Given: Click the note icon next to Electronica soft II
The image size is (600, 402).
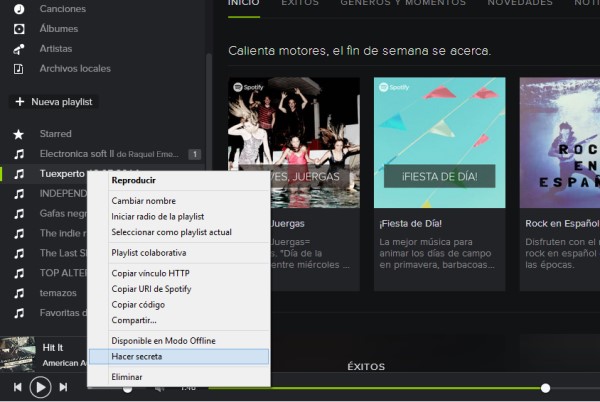Looking at the screenshot, I should 19,154.
